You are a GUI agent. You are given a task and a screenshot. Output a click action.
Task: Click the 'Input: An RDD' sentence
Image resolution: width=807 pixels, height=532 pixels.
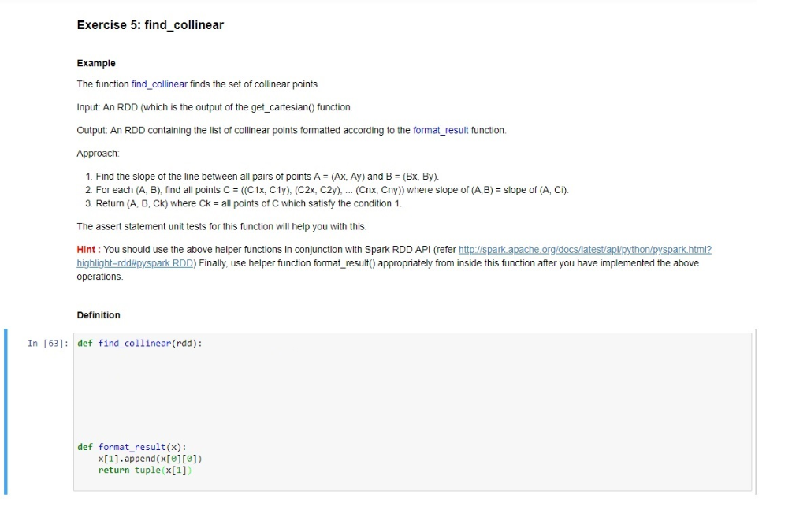214,107
